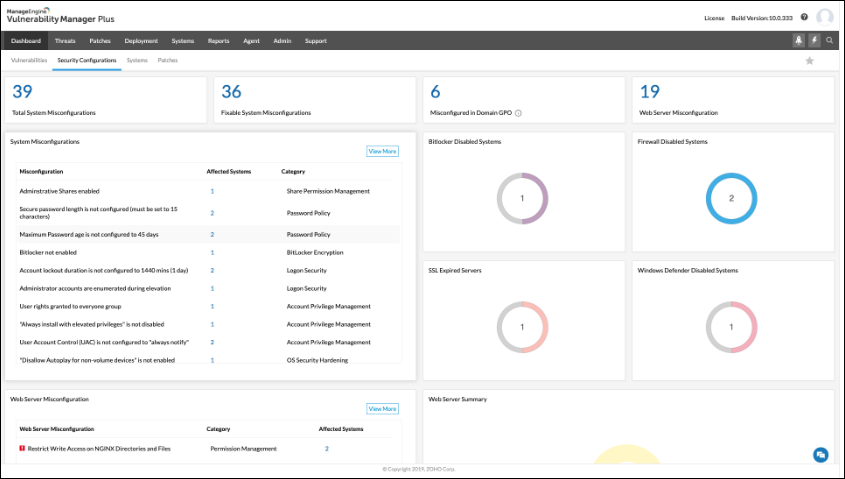Switch to the Vulnerabilities tab
The width and height of the screenshot is (845, 479).
(x=29, y=61)
